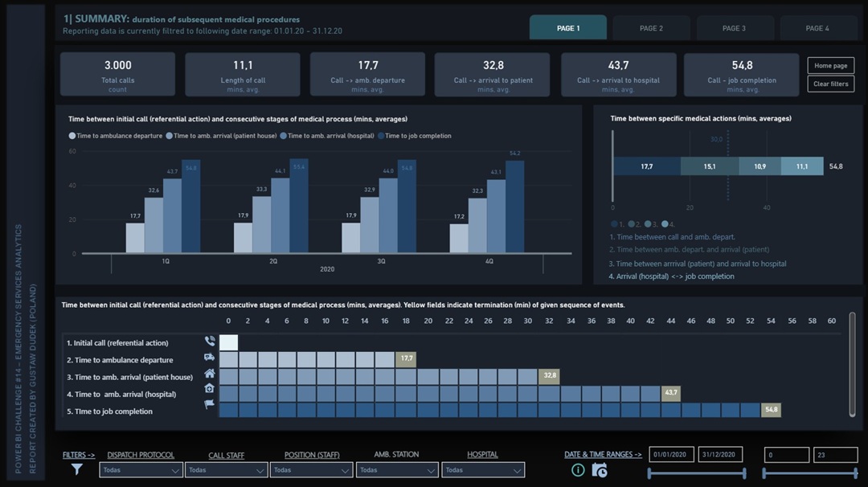Switch to the PAGE 2 tab
The height and width of the screenshot is (487, 868).
click(x=651, y=28)
